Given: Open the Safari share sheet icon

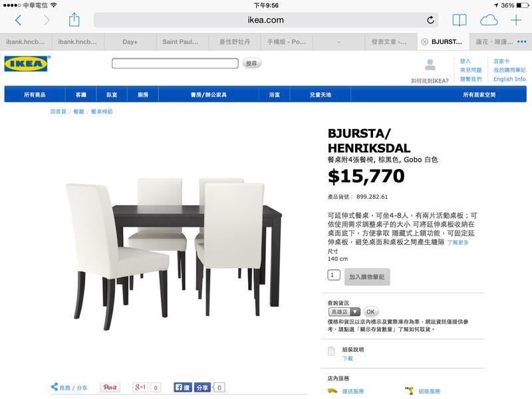Looking at the screenshot, I should [74, 20].
